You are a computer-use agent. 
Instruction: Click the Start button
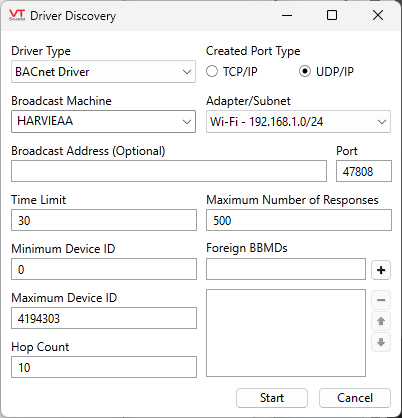tap(272, 398)
